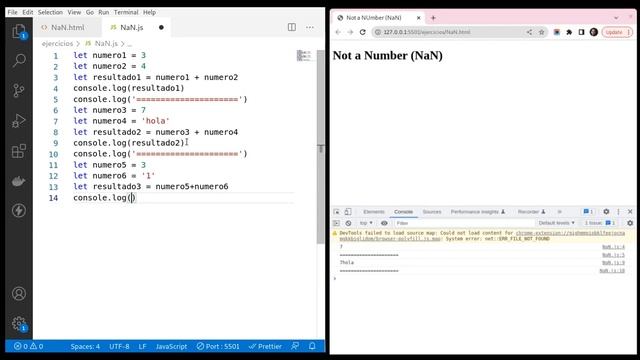Screen dimensions: 640x360
Task: Reload the page in Chrome
Action: [362, 32]
